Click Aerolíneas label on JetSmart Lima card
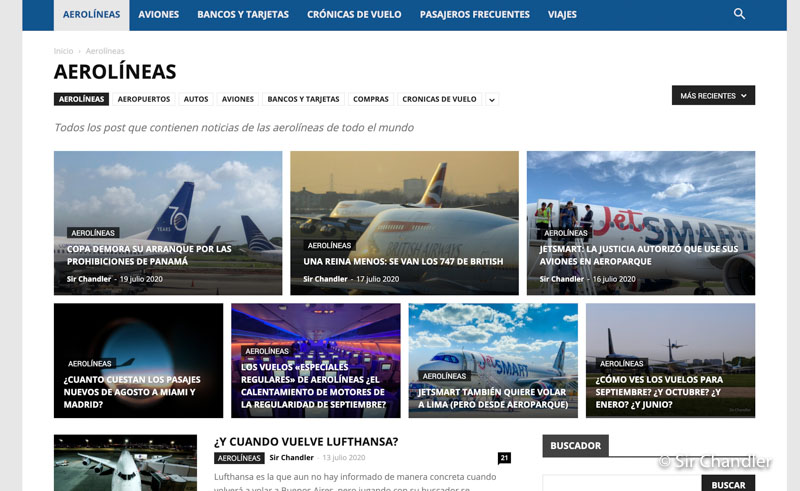Viewport: 800px width, 491px height. pos(444,376)
